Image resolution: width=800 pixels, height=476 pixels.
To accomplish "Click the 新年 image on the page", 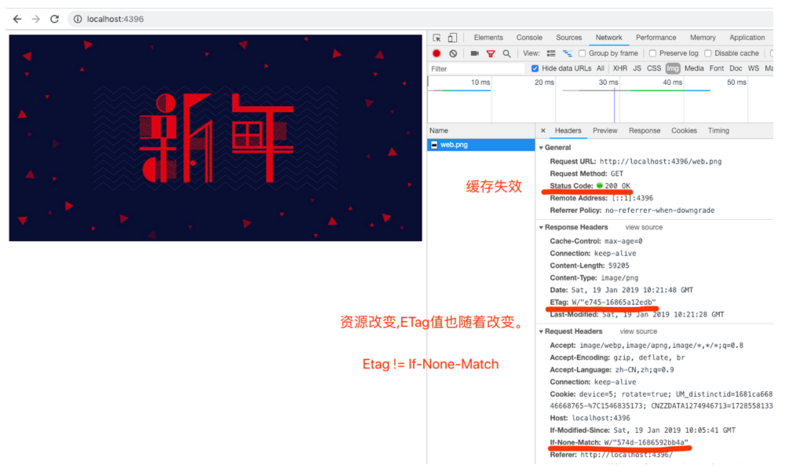I will [215, 138].
